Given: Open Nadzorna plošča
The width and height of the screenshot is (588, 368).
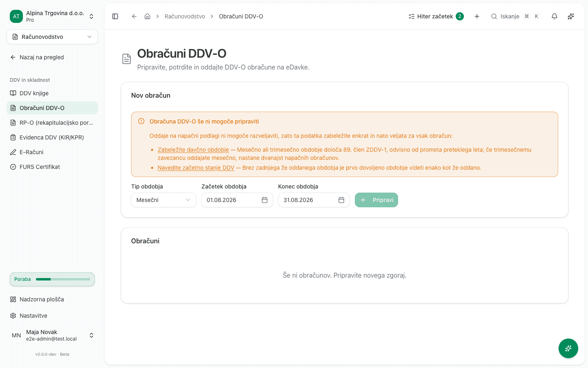Looking at the screenshot, I should (x=52, y=299).
